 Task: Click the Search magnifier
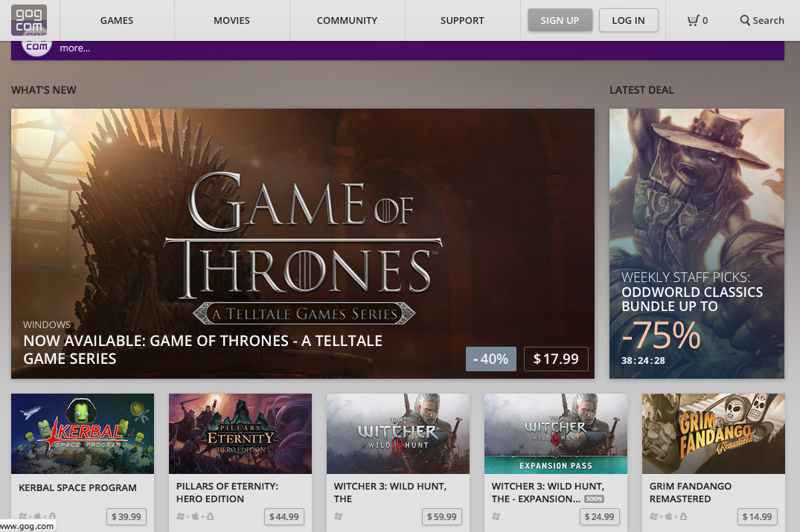coord(745,20)
